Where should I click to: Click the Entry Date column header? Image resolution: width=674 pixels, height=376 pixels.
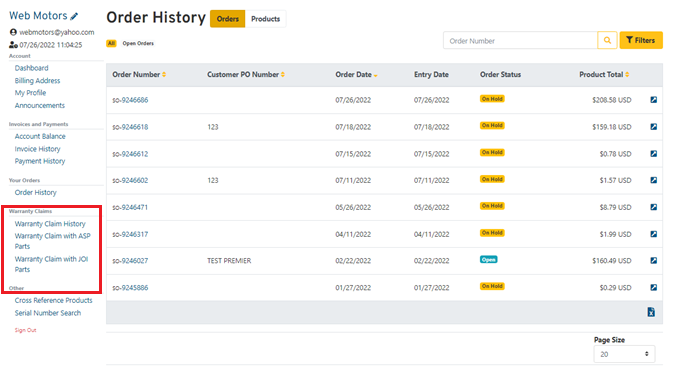click(431, 74)
